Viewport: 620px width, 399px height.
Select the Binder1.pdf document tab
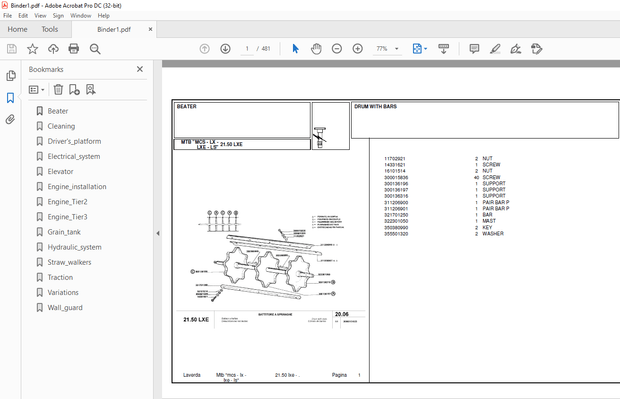click(114, 29)
